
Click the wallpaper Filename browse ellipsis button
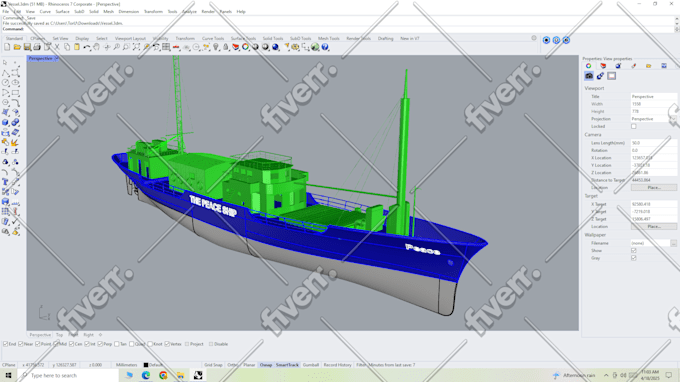point(673,243)
